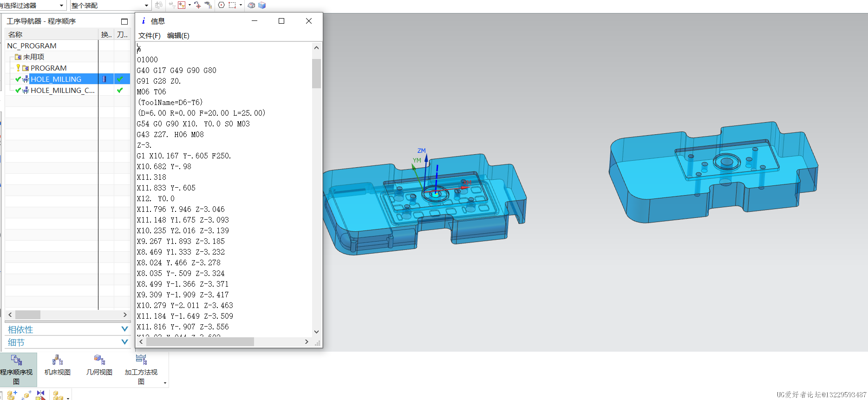868x400 pixels.
Task: Click the '(ToolName=D6-T6)' line
Action: 170,103
